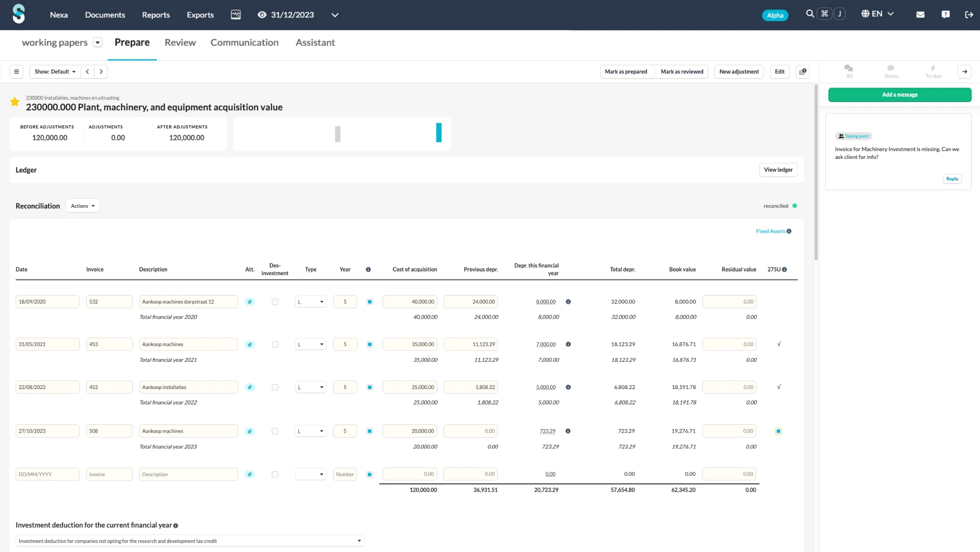Open the investment deduction type dropdown
This screenshot has height=552, width=980.
(190, 541)
